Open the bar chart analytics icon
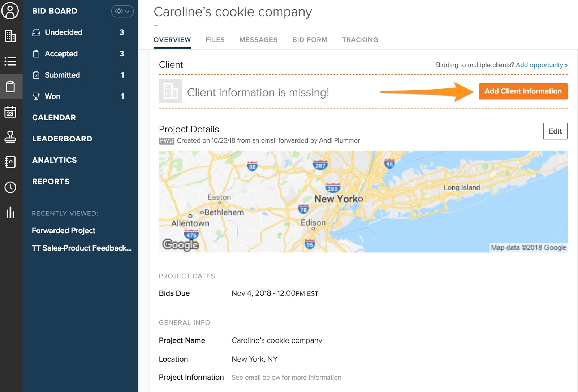The height and width of the screenshot is (392, 578). pos(10,213)
